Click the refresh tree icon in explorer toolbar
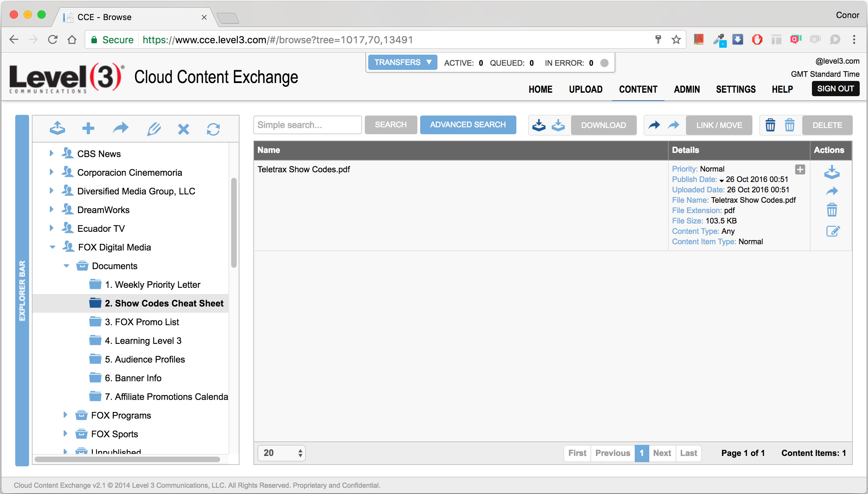The height and width of the screenshot is (494, 868). click(213, 129)
